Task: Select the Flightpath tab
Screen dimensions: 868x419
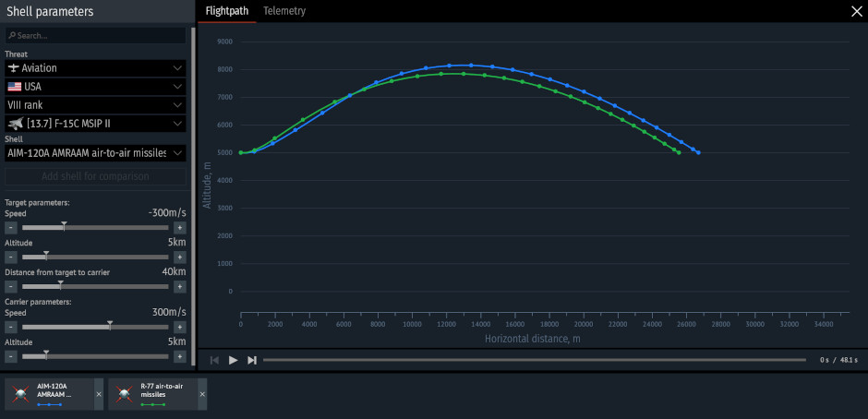Action: 227,11
